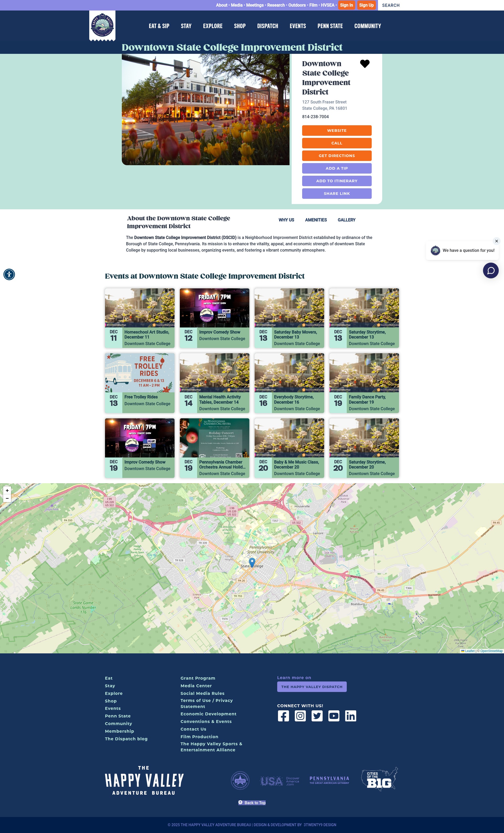Viewport: 504px width, 833px height.
Task: Open Baby & Me Music Class event
Action: tap(289, 448)
